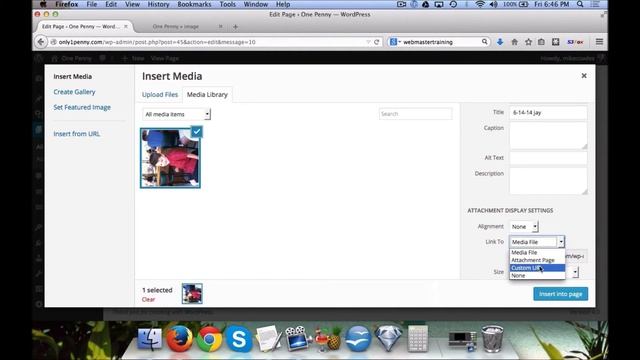The height and width of the screenshot is (360, 640).
Task: Open the diamond Sketch app in dock
Action: 388,338
